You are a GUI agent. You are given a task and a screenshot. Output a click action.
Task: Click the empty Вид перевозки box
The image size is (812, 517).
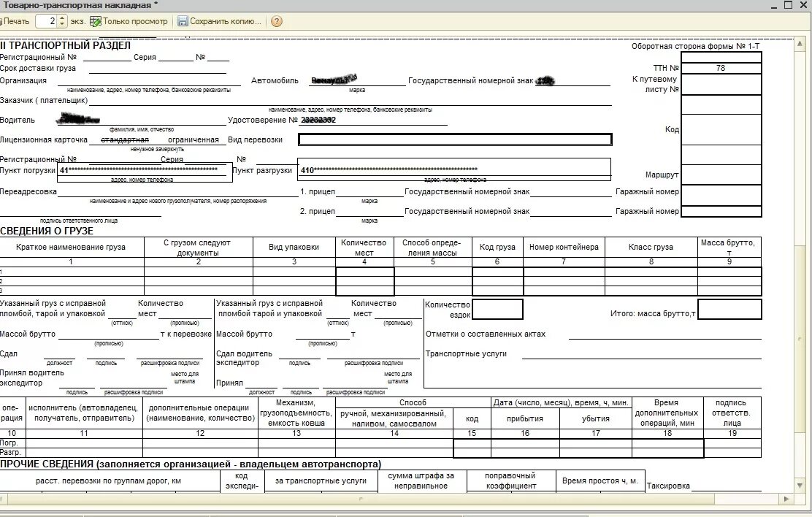point(455,139)
